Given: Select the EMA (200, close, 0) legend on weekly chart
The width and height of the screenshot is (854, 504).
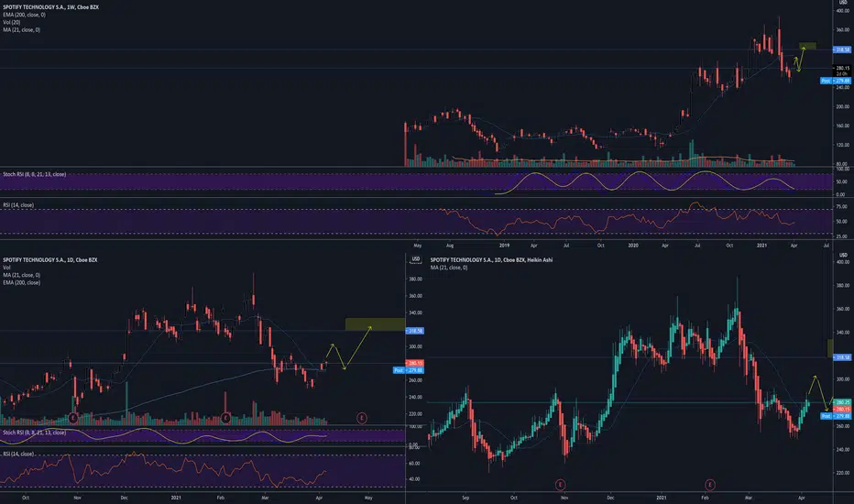Looking at the screenshot, I should tap(24, 15).
